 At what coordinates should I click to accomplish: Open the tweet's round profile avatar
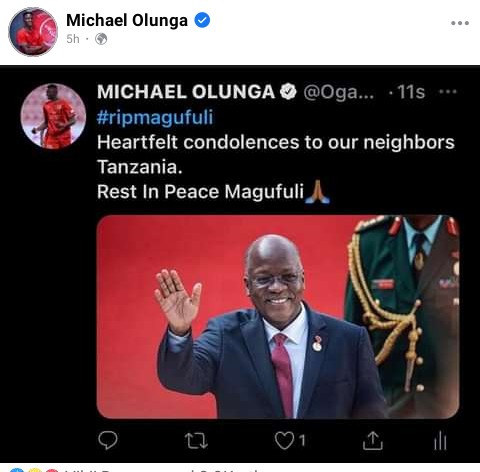pos(53,116)
